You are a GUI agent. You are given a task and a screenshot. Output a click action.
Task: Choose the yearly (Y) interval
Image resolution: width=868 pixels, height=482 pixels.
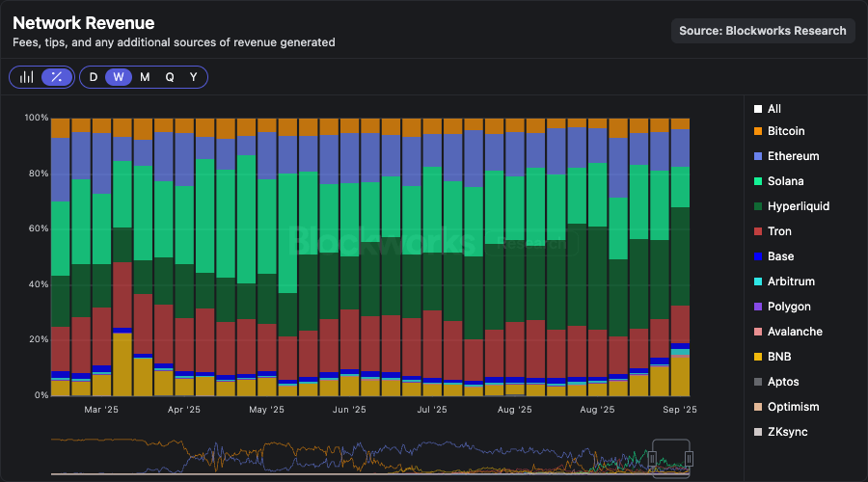194,77
